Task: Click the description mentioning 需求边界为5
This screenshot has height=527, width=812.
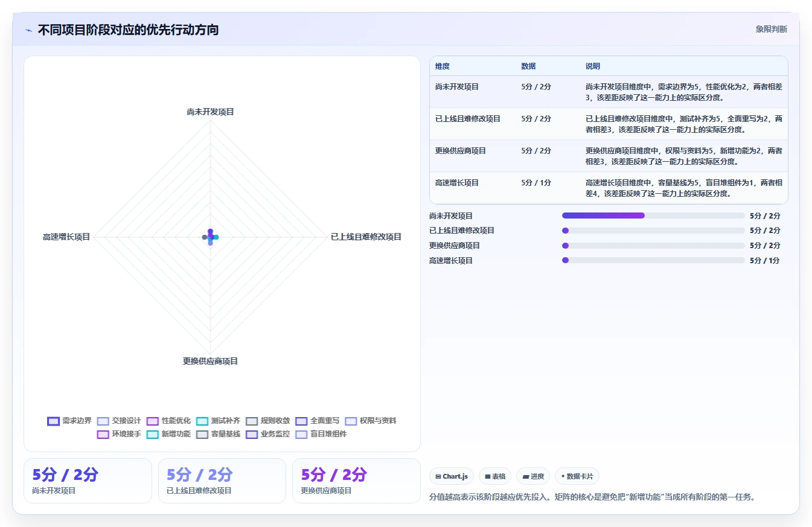Action: point(684,92)
